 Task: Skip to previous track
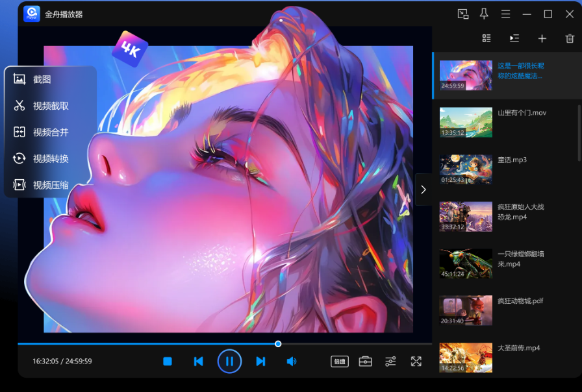tap(199, 361)
